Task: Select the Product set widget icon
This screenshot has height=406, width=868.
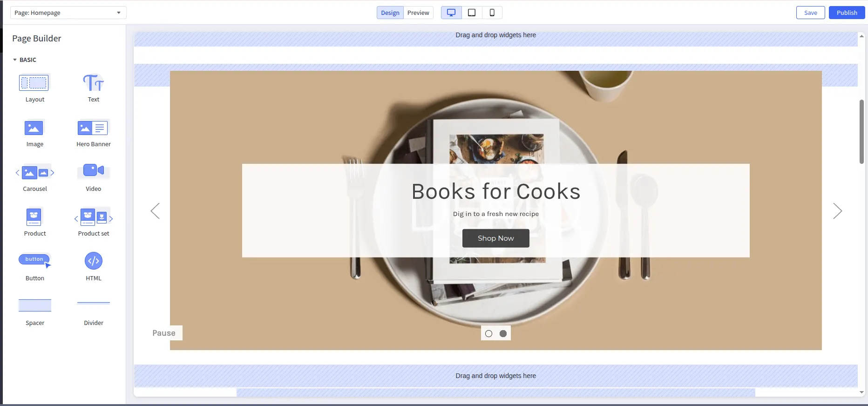Action: (x=94, y=217)
